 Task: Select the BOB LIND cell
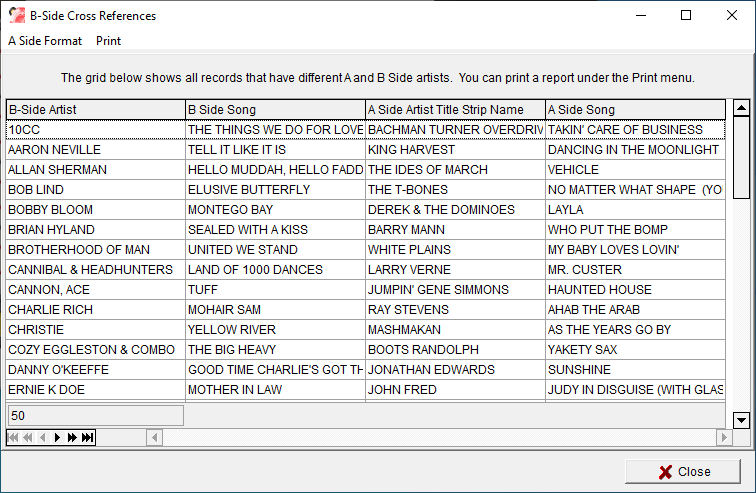(x=95, y=190)
